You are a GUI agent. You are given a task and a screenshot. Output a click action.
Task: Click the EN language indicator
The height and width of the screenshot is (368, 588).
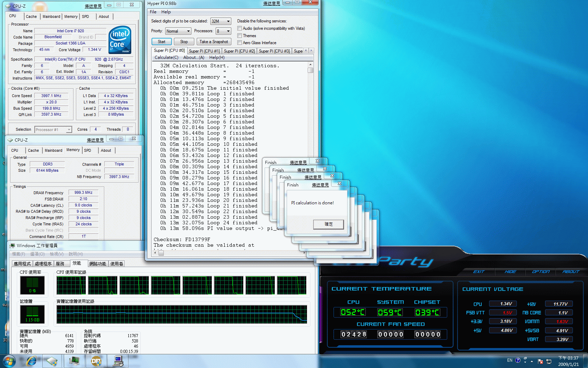[510, 360]
